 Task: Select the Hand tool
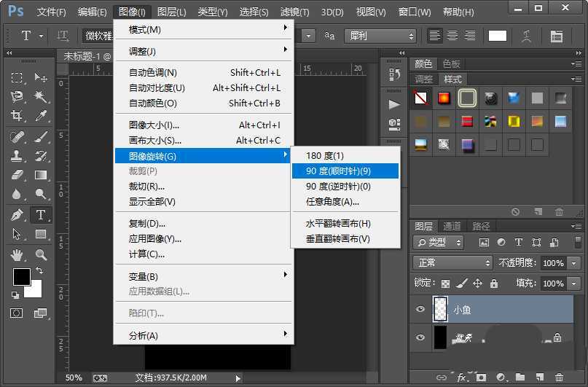pyautogui.click(x=17, y=254)
